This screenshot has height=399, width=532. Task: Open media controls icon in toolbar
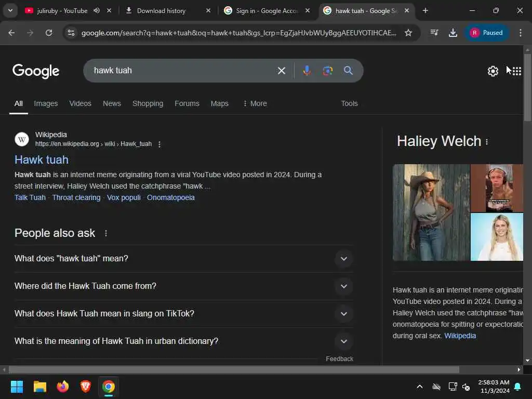click(434, 33)
